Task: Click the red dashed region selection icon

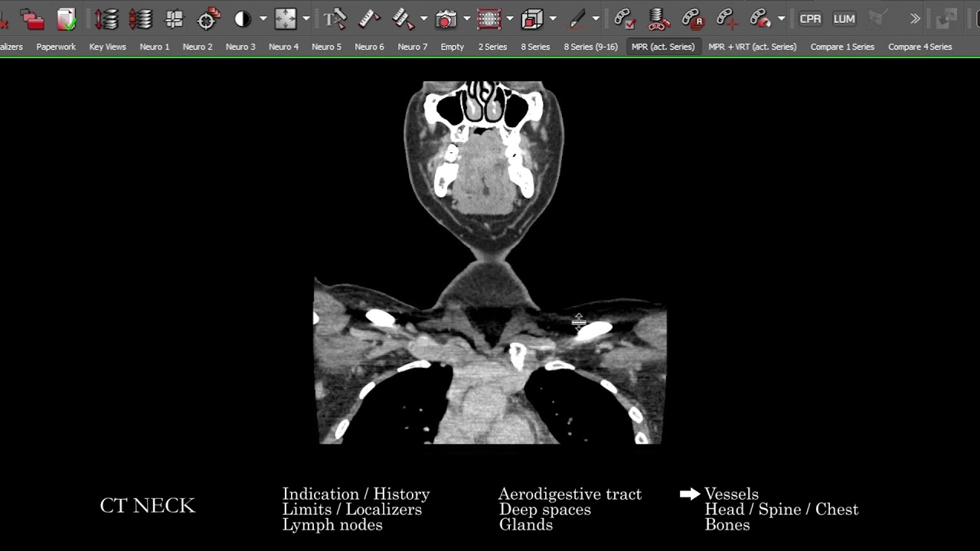Action: [x=489, y=19]
